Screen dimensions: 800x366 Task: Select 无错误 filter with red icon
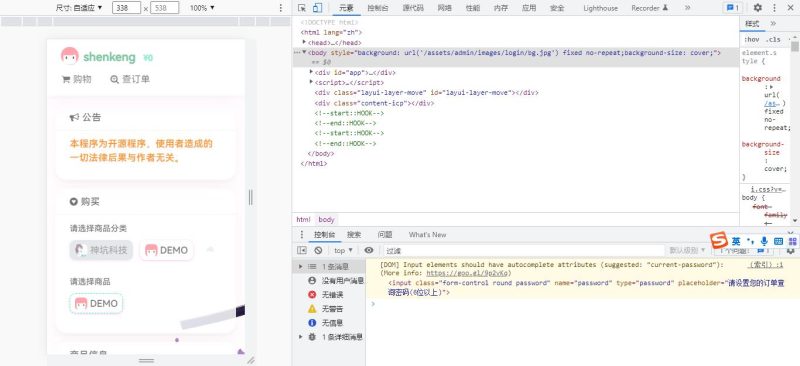click(x=326, y=295)
